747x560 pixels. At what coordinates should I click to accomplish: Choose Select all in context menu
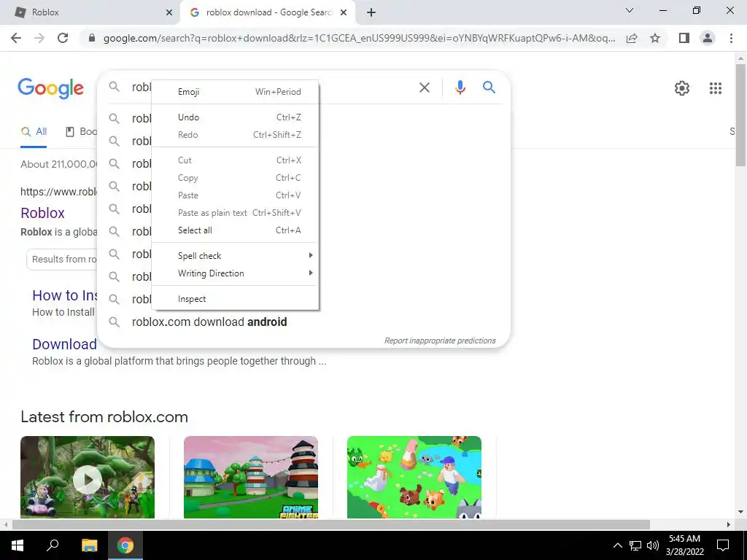click(236, 230)
